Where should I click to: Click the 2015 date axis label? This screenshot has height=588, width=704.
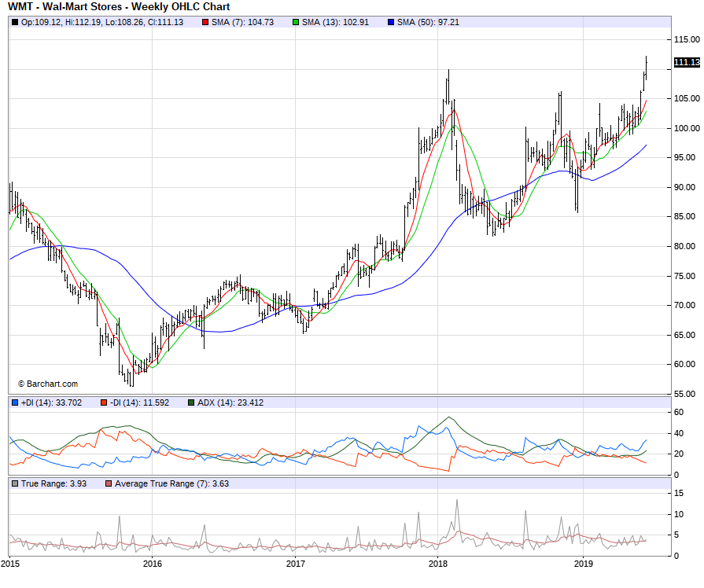click(10, 564)
